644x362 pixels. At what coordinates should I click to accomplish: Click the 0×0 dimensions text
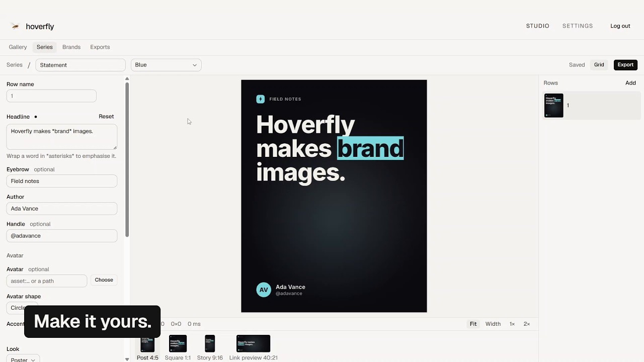click(x=176, y=324)
